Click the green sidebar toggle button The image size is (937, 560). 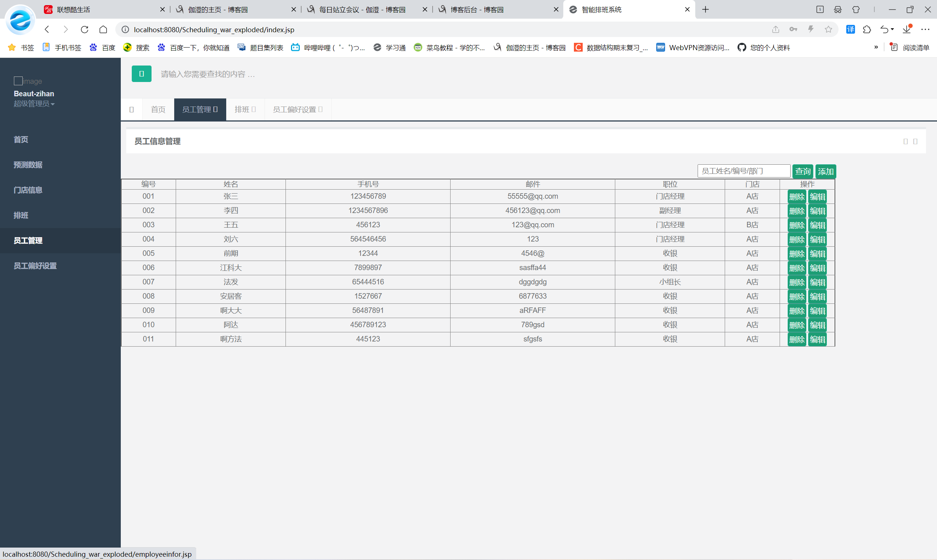point(142,74)
